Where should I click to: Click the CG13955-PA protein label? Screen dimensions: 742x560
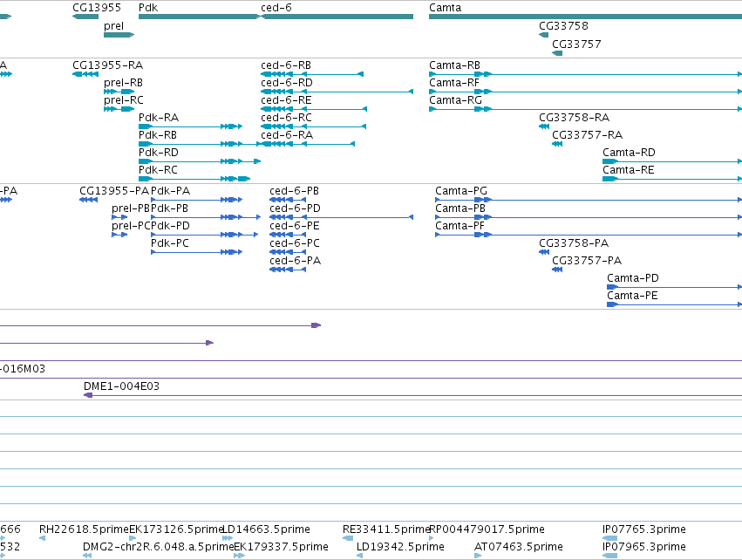click(114, 191)
